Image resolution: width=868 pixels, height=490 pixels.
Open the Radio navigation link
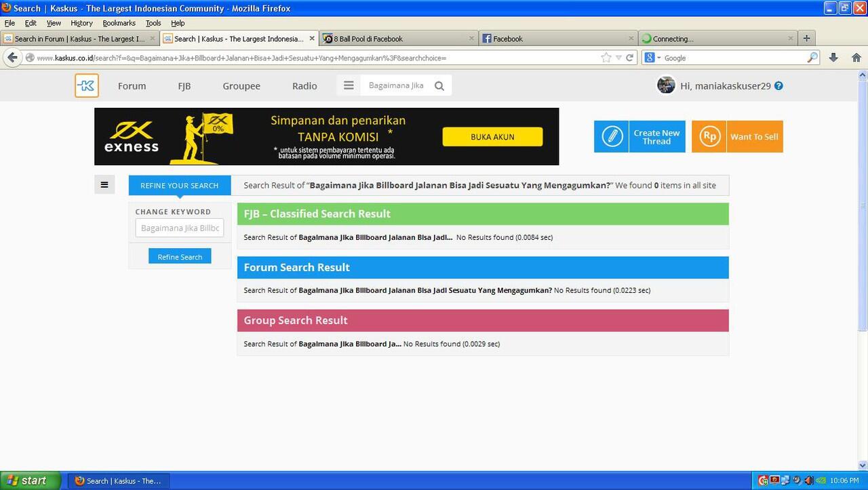tap(304, 86)
